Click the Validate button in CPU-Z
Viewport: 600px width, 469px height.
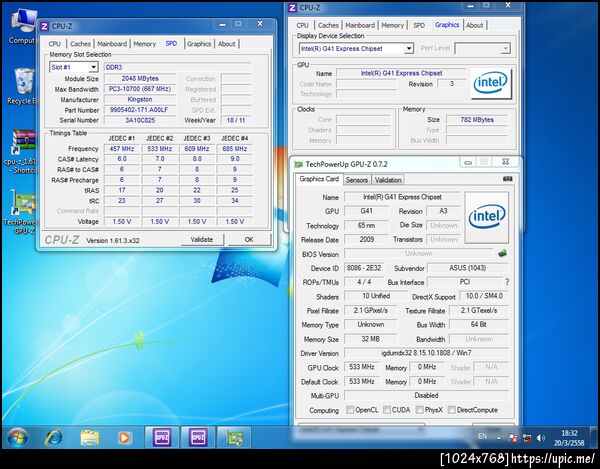202,239
